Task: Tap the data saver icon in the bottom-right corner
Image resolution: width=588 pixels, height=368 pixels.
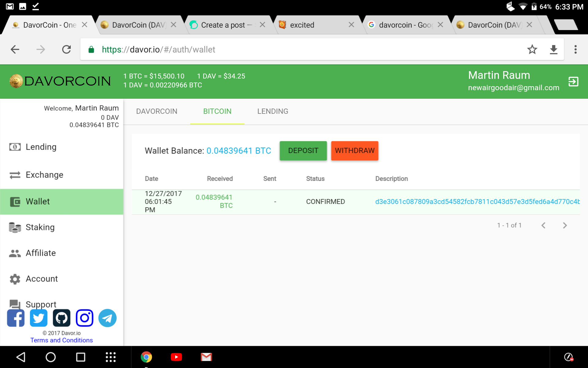Action: (x=569, y=357)
